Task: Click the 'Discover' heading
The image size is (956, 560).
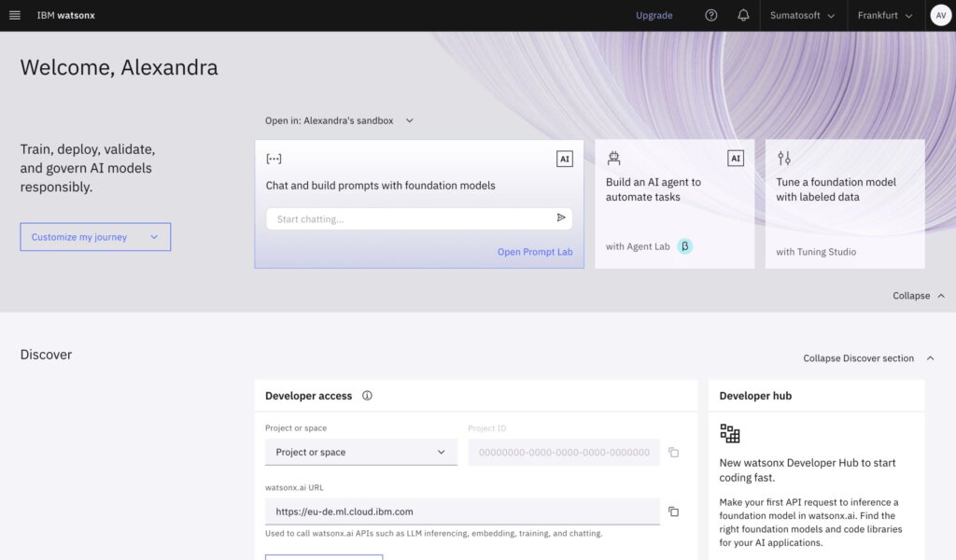Action: click(46, 355)
